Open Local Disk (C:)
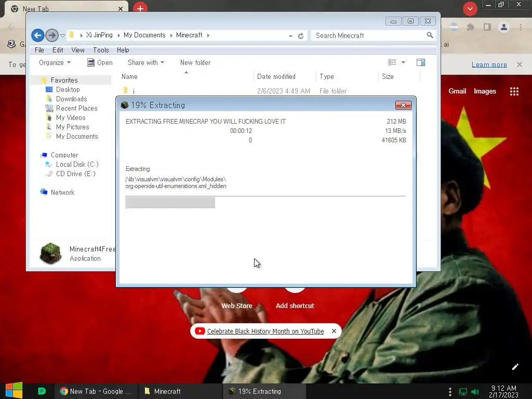Viewport: 532px width, 399px height. pyautogui.click(x=77, y=164)
